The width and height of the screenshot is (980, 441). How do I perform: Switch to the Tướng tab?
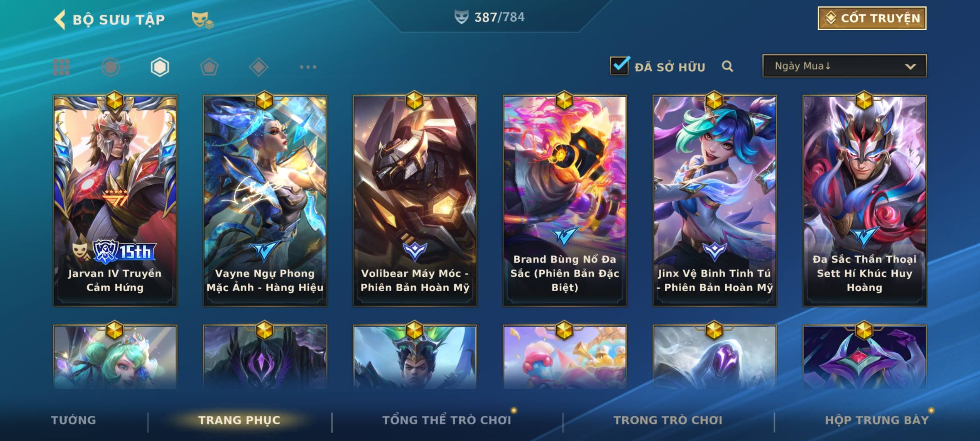point(73,420)
